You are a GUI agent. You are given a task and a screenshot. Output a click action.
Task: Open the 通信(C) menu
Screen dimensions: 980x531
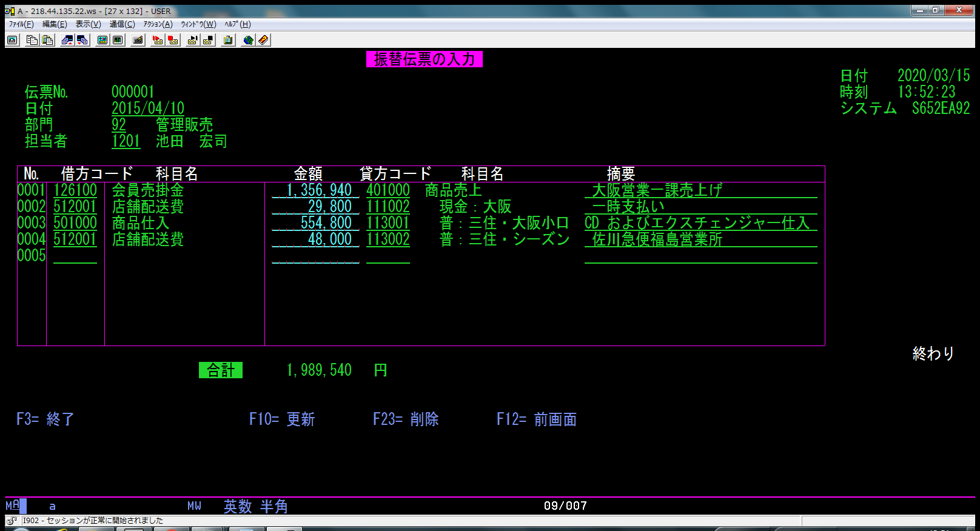point(122,24)
